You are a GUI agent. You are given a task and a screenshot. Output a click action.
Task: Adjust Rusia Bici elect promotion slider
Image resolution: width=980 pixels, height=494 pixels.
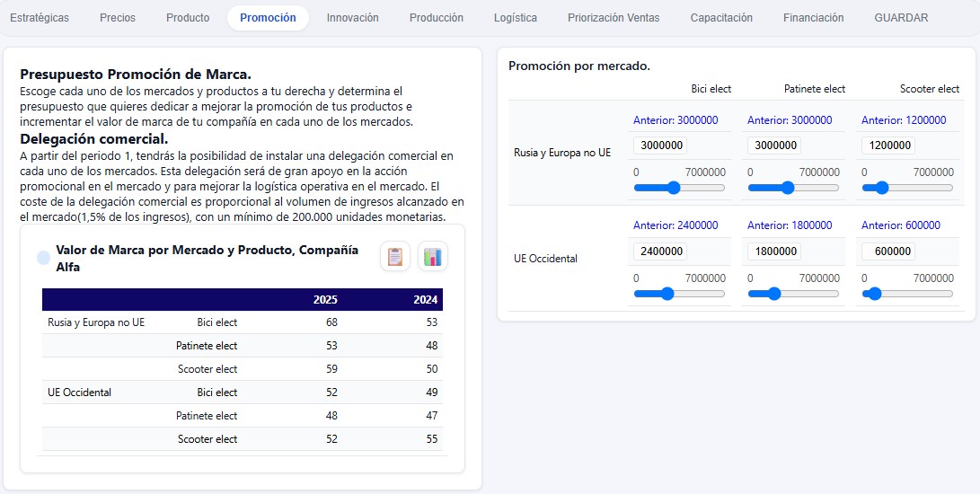(679, 188)
